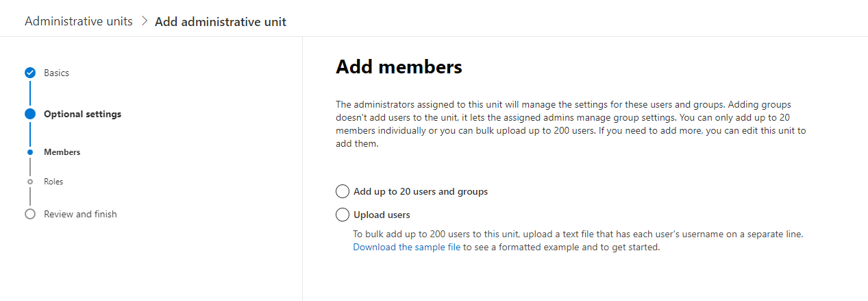The image size is (868, 301).
Task: Open the Basics step label
Action: pyautogui.click(x=56, y=73)
